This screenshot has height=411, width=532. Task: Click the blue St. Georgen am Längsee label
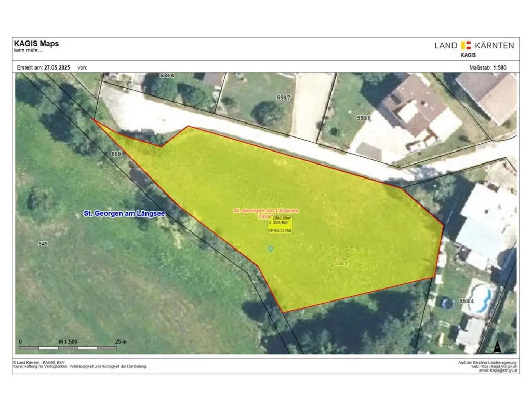tap(124, 213)
